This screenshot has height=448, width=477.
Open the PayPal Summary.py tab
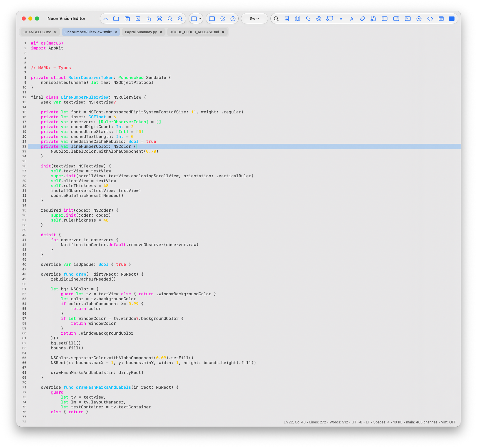tap(141, 32)
